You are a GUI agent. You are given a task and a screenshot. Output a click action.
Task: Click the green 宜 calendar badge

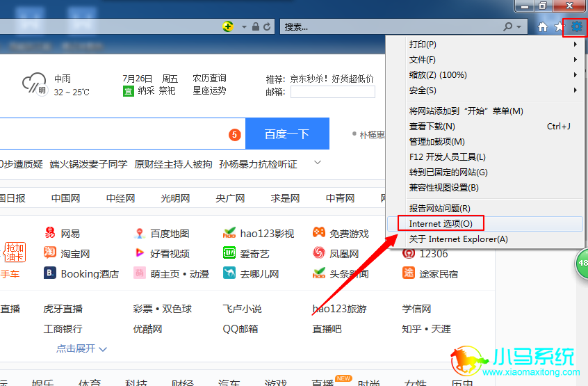129,91
